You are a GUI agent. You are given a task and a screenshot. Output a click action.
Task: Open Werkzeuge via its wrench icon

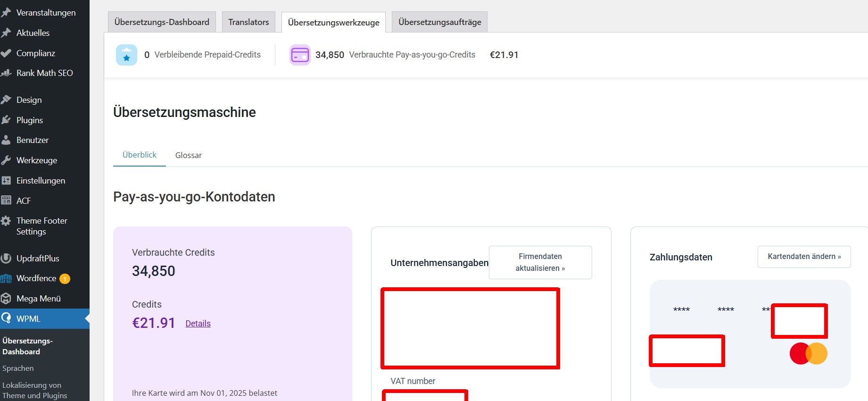[6, 160]
